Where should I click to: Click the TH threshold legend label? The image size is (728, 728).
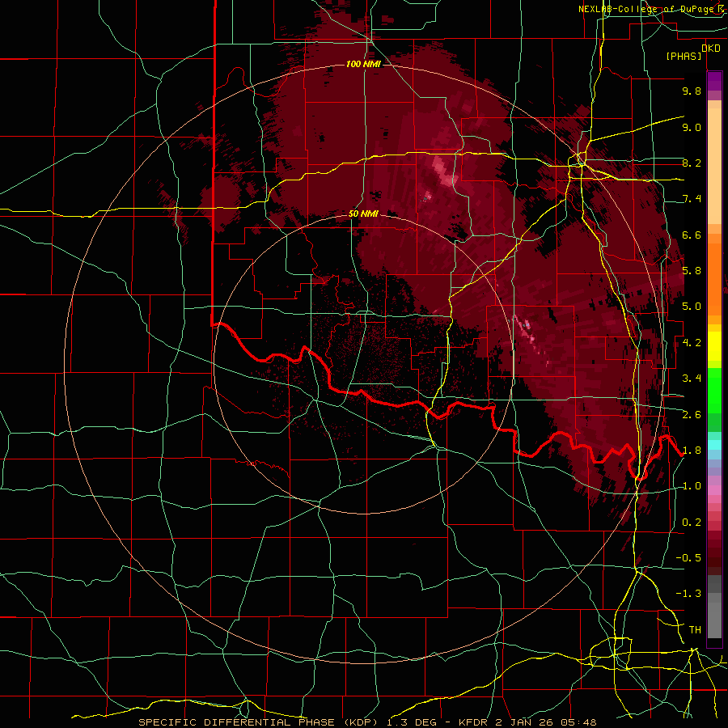pyautogui.click(x=695, y=630)
